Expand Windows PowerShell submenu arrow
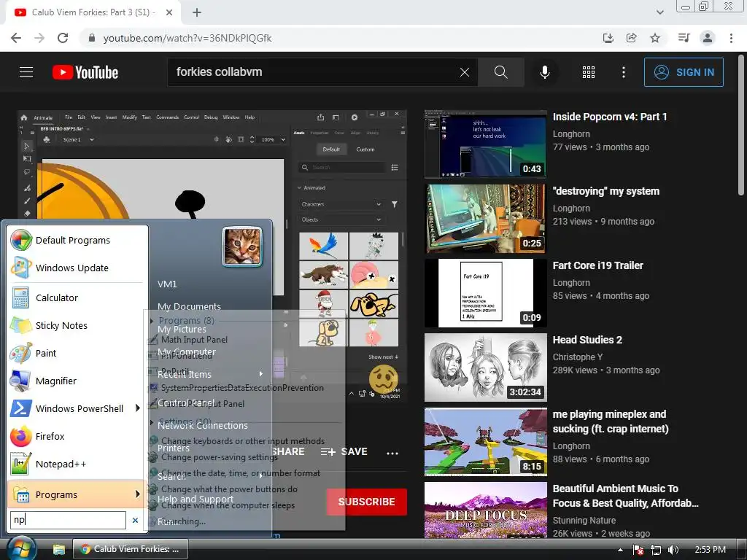Viewport: 747px width, 560px height. [138, 408]
